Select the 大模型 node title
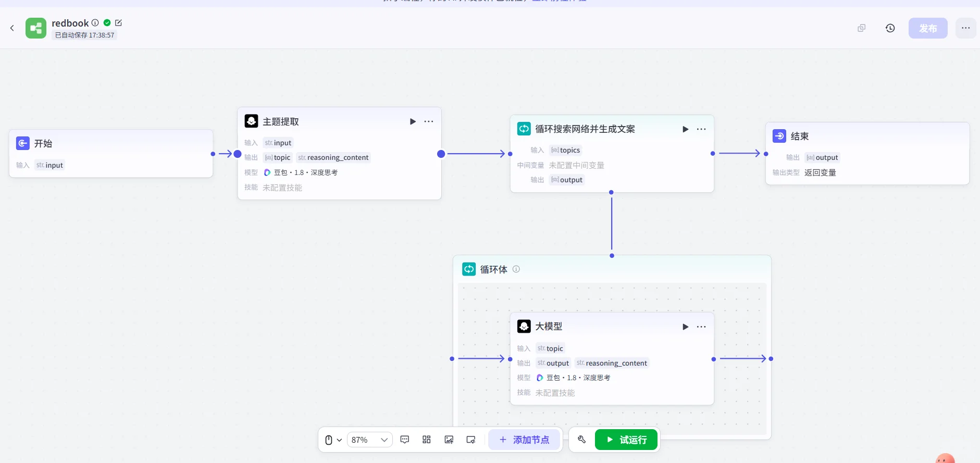The height and width of the screenshot is (463, 980). tap(549, 326)
